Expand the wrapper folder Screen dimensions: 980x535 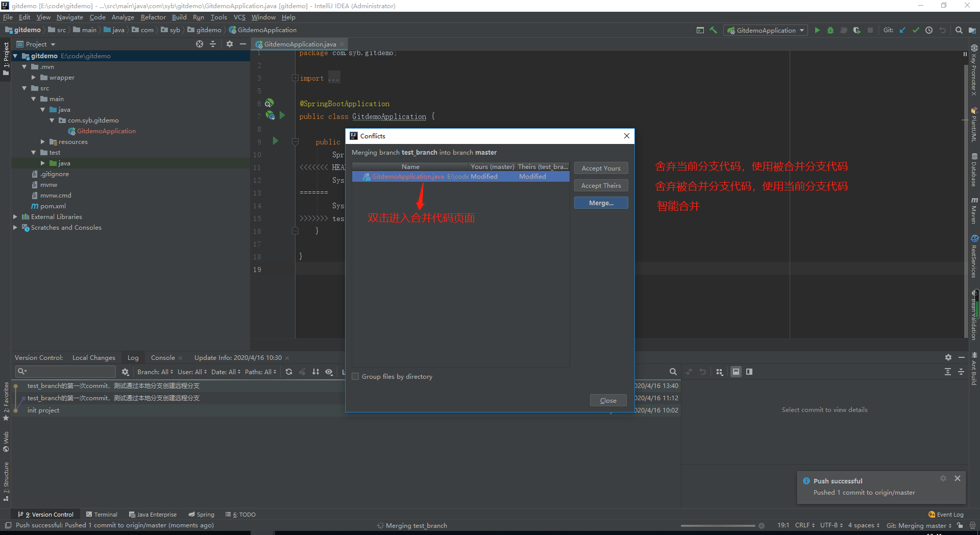click(x=34, y=78)
